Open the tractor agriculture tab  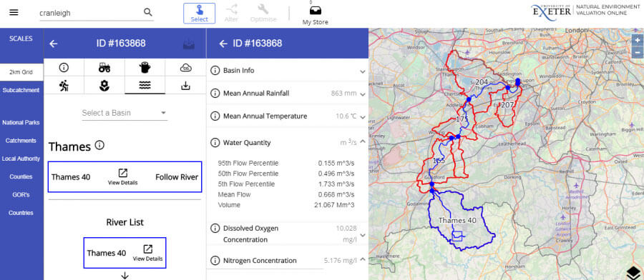click(x=104, y=68)
